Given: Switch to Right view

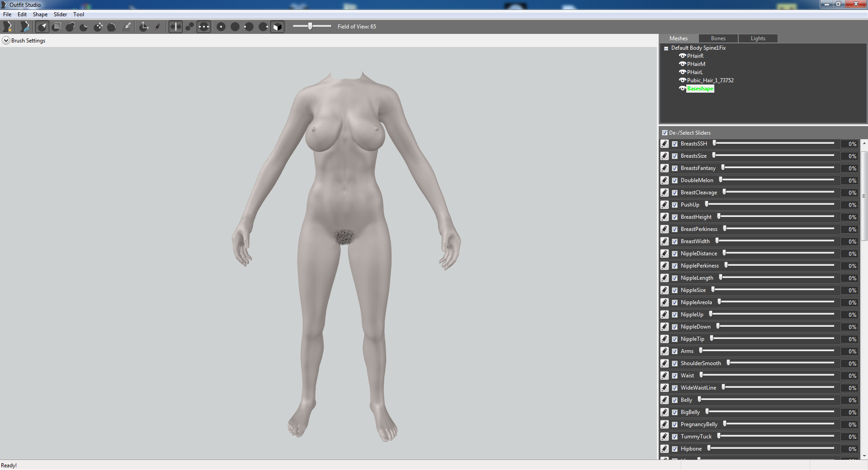Looking at the screenshot, I should point(263,27).
